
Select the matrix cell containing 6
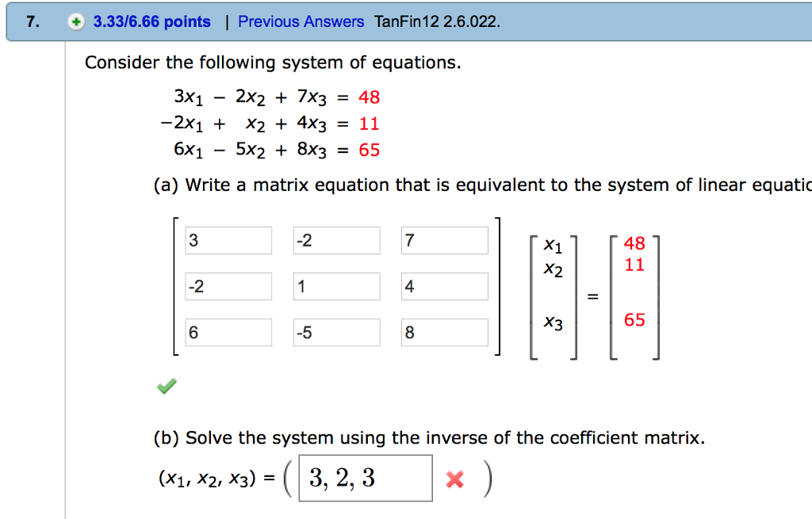(228, 332)
